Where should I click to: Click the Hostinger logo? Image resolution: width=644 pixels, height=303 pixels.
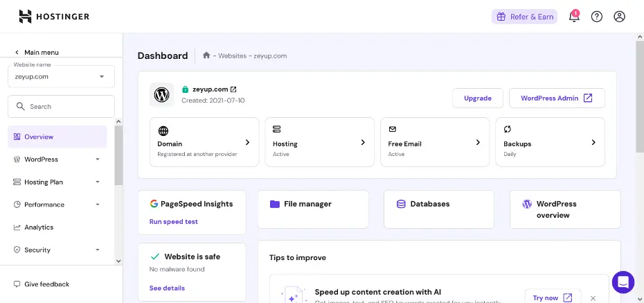pyautogui.click(x=54, y=17)
